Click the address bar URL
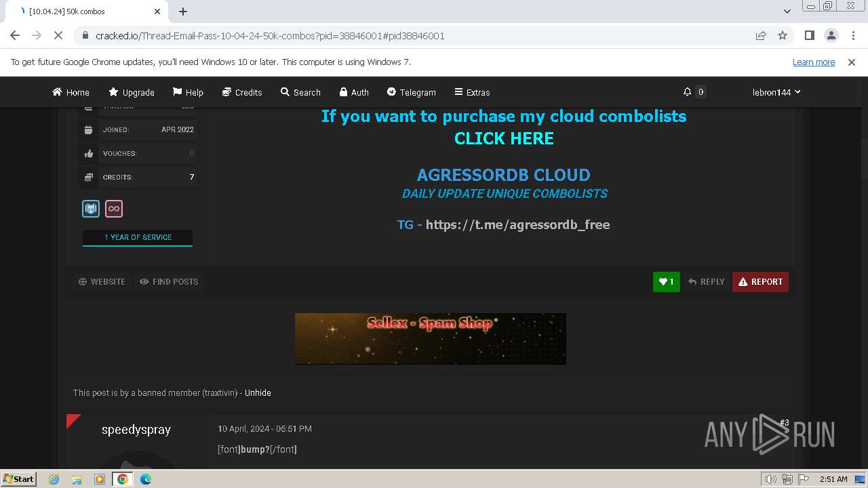This screenshot has width=868, height=488. coord(270,36)
